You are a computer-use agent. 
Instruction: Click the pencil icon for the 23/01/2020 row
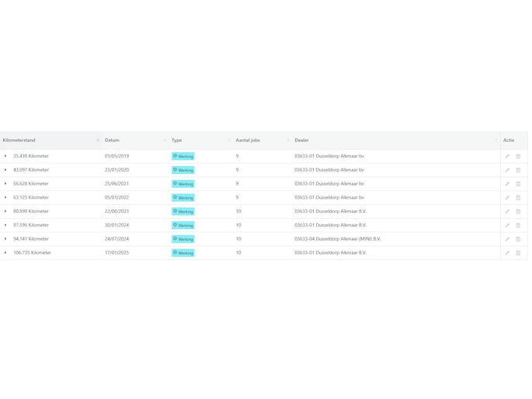point(507,170)
